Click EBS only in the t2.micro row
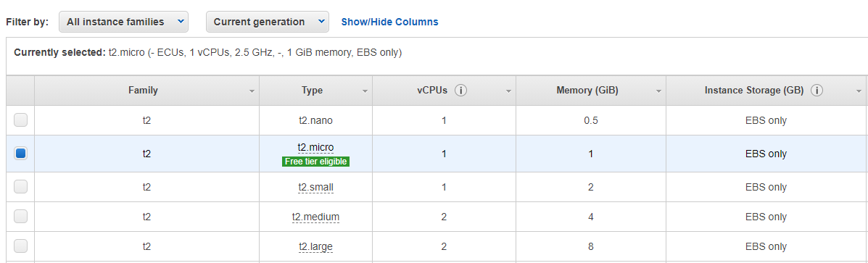The width and height of the screenshot is (868, 263). [766, 154]
